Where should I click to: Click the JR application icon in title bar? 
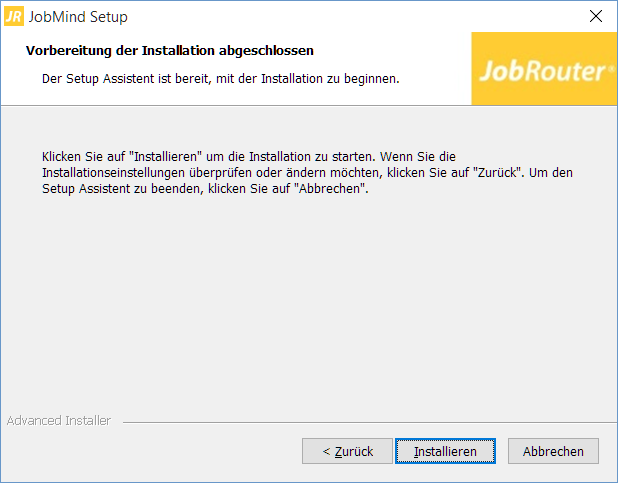(14, 17)
